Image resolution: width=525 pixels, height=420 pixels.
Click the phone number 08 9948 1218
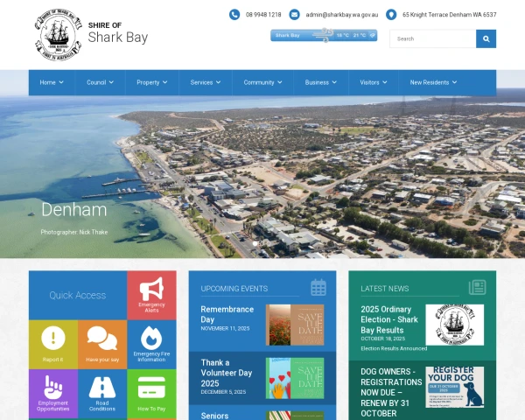point(263,15)
